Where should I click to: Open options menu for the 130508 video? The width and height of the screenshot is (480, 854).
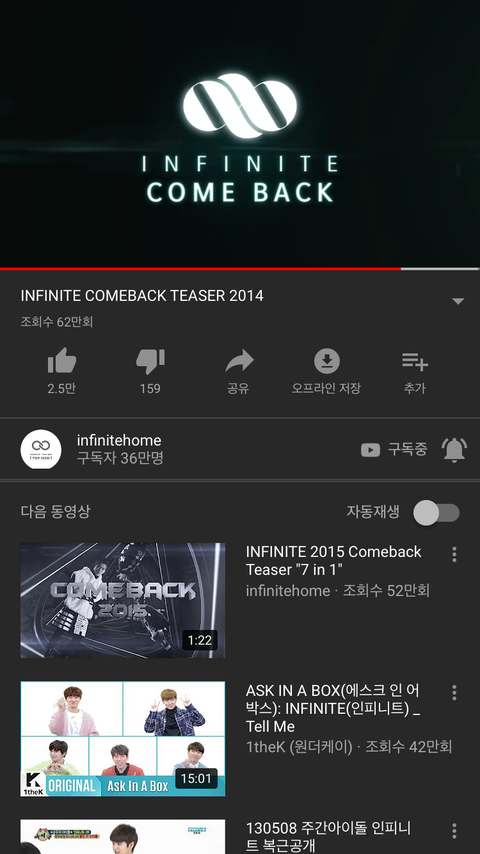[454, 831]
